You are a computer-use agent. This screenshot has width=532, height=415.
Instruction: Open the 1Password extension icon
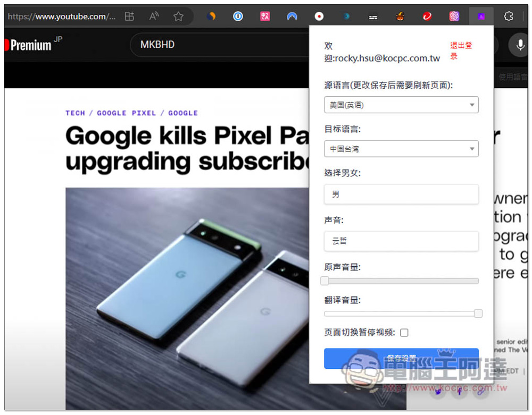pyautogui.click(x=238, y=16)
